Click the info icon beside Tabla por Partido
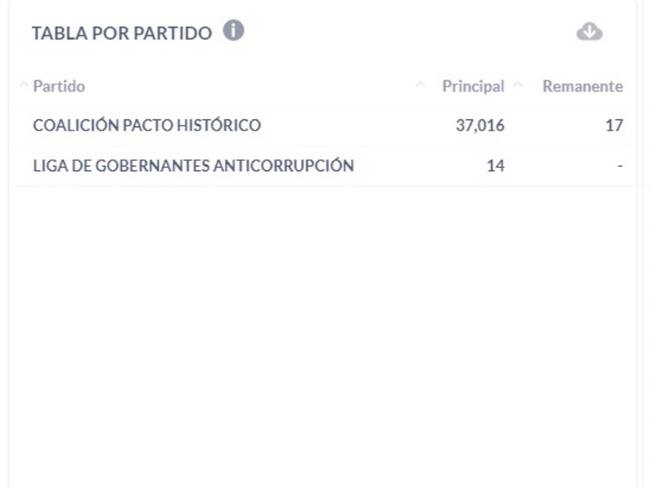650x487 pixels. [x=233, y=31]
